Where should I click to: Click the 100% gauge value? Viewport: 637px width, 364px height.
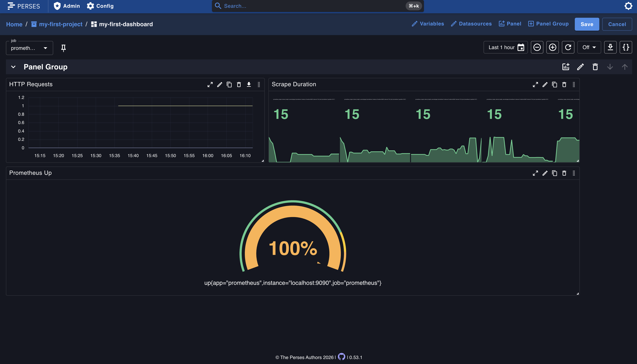pos(293,248)
